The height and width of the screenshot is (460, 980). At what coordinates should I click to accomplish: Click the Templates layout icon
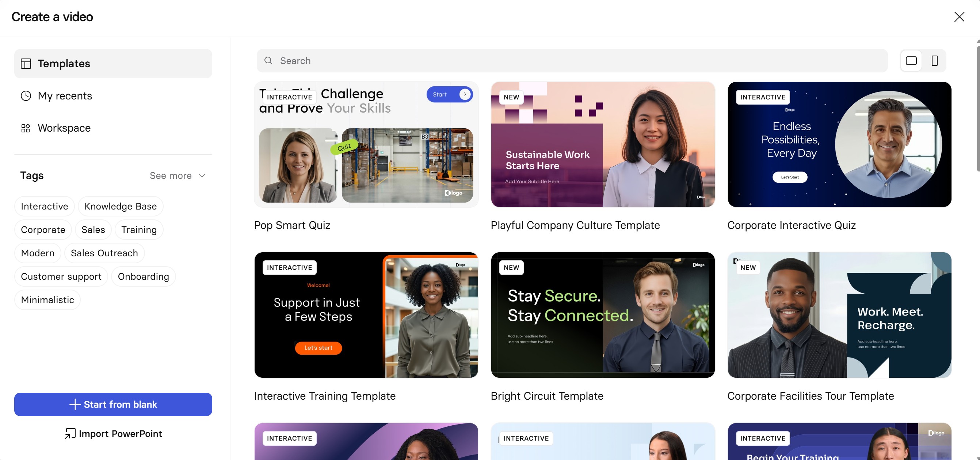(26, 64)
